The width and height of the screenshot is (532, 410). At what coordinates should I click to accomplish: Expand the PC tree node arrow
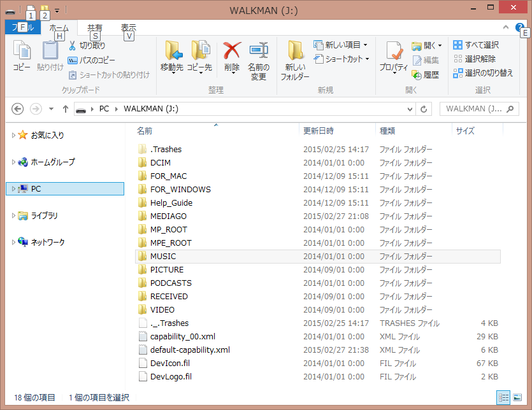tap(13, 188)
